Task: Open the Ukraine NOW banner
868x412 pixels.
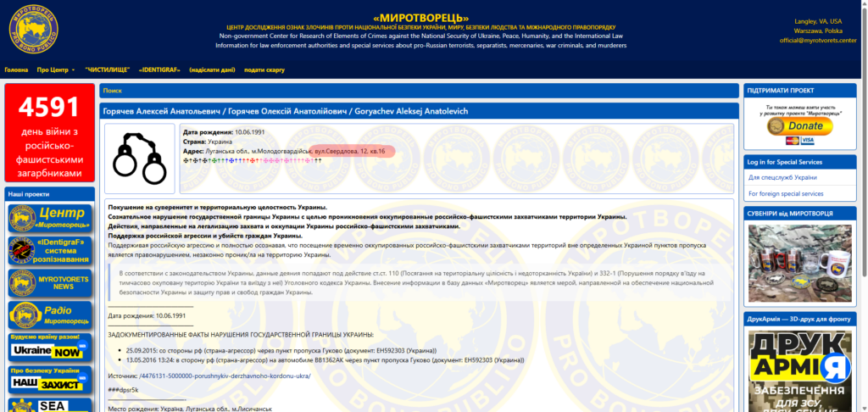Action: tap(50, 348)
